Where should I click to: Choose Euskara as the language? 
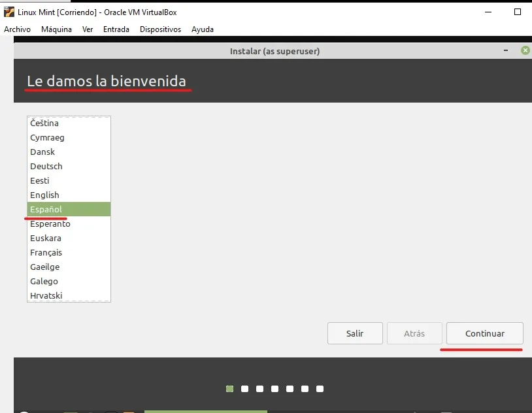[45, 238]
